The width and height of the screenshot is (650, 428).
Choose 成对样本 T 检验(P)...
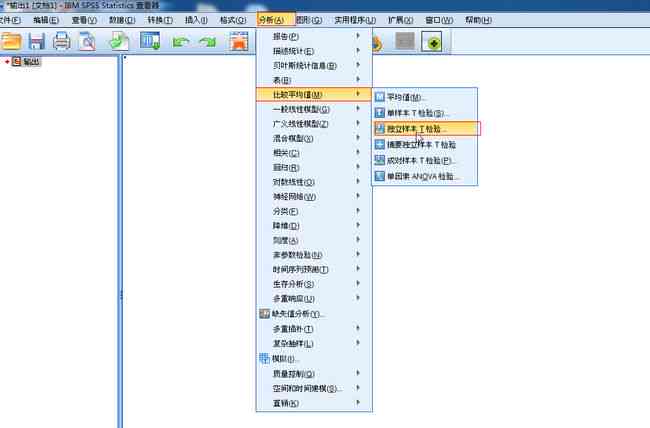[425, 160]
